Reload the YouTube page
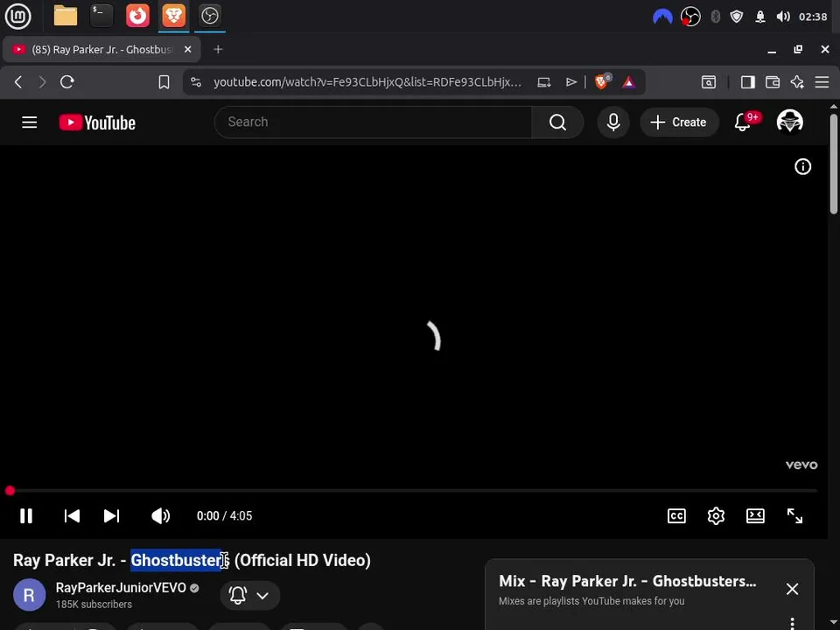The width and height of the screenshot is (840, 630). [67, 82]
